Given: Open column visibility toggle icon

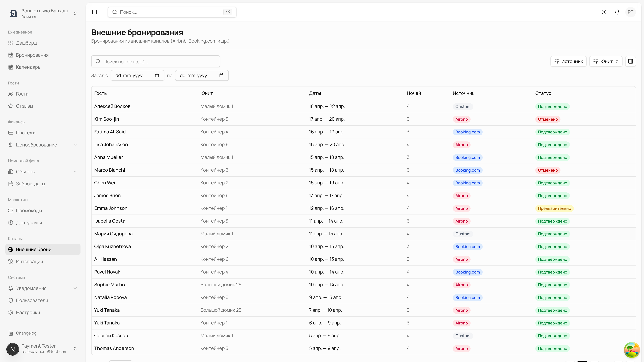Looking at the screenshot, I should (x=630, y=62).
